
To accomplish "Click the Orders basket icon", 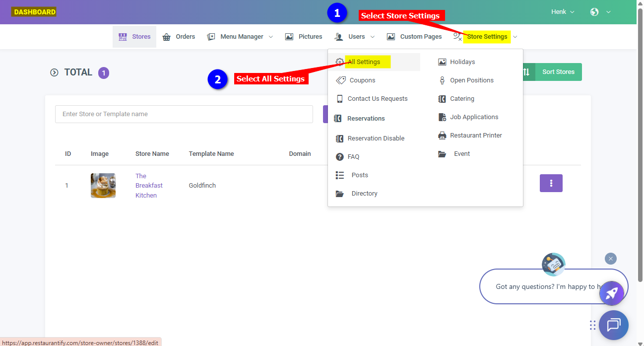I will coord(167,37).
